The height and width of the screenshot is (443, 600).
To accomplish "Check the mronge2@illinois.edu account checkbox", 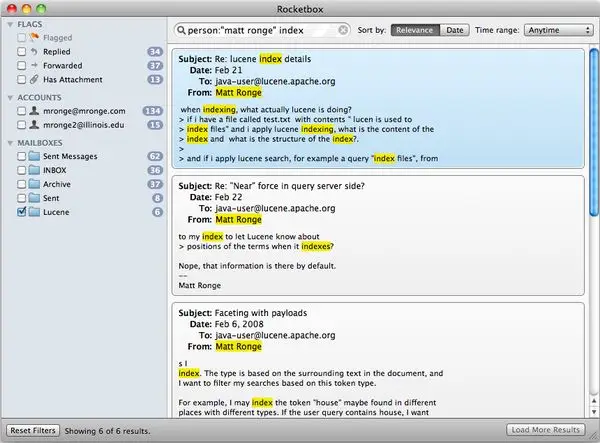I will (21, 125).
